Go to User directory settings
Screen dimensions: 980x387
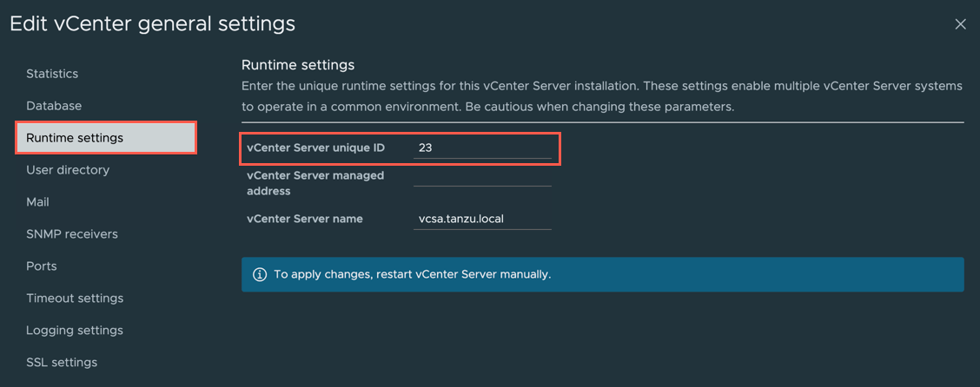(68, 170)
